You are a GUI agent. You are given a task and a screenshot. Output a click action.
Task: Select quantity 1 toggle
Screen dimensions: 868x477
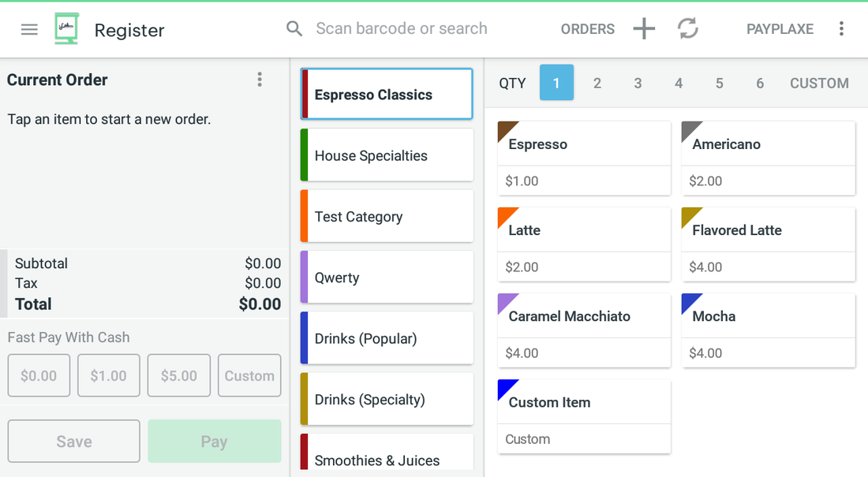556,83
